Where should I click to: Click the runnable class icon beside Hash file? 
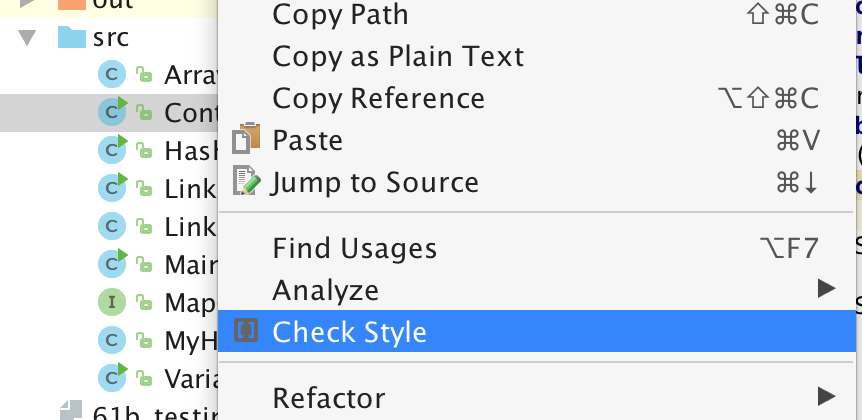(x=110, y=150)
